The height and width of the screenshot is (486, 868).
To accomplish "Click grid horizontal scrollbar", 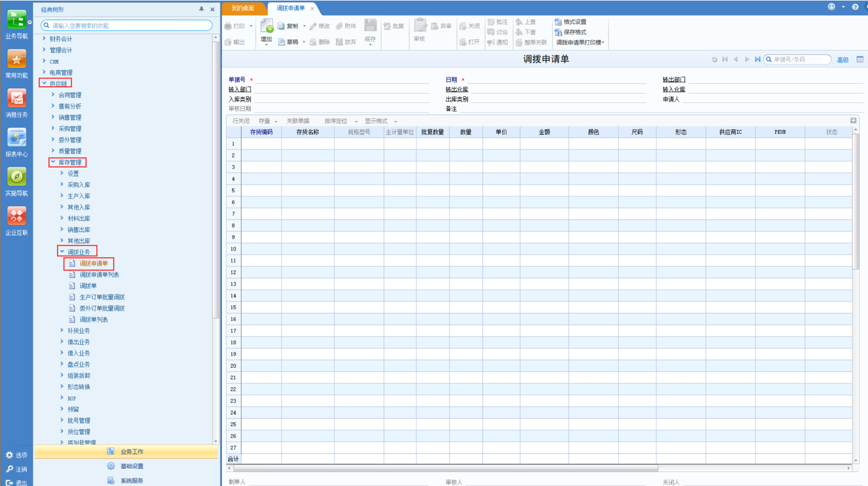I will point(445,468).
